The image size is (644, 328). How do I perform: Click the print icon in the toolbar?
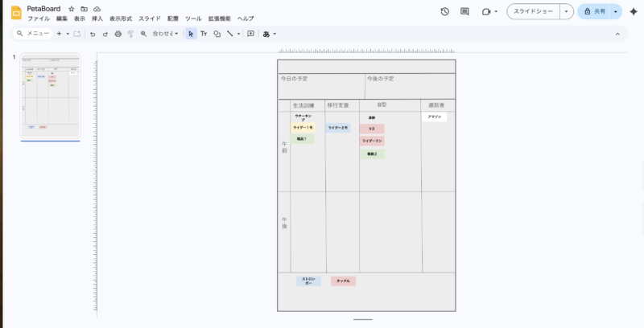(118, 34)
